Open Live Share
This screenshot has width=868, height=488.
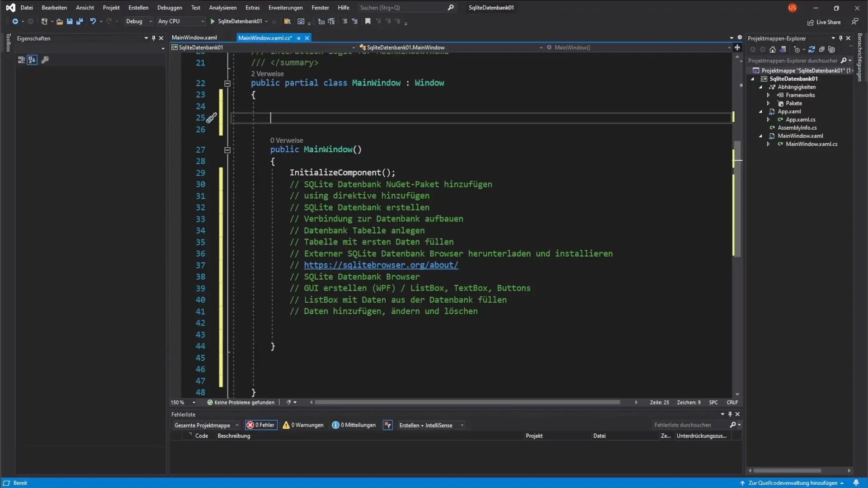[824, 22]
